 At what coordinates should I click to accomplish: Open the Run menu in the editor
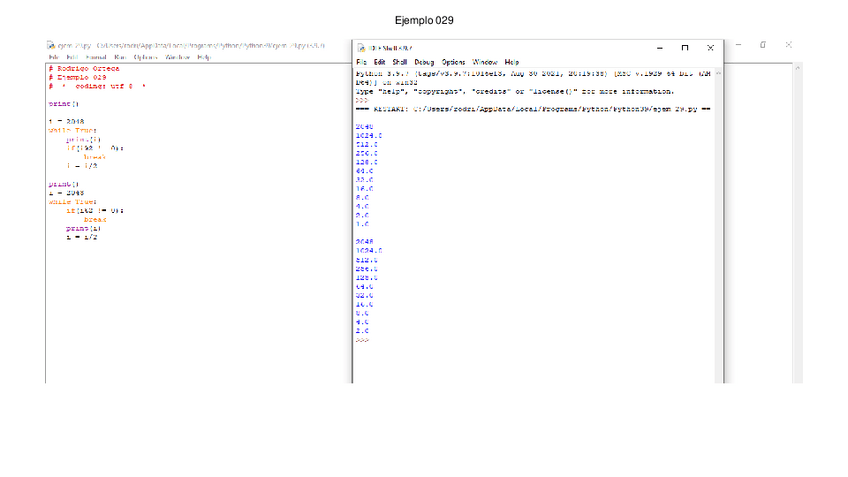(120, 58)
